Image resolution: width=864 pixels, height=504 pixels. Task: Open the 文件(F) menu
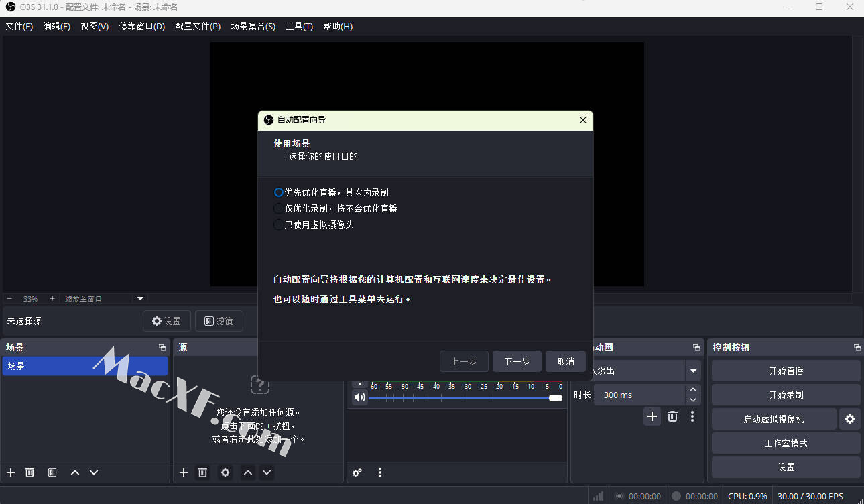pos(19,27)
